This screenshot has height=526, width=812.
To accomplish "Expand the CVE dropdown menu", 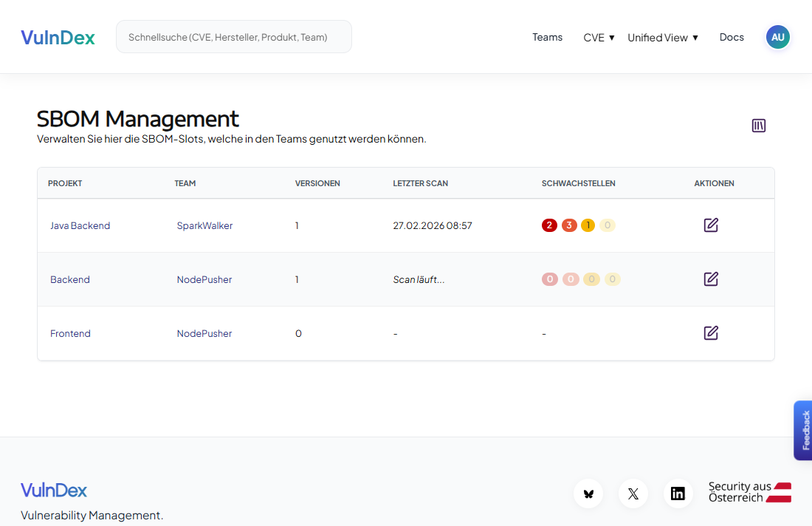I will [599, 38].
